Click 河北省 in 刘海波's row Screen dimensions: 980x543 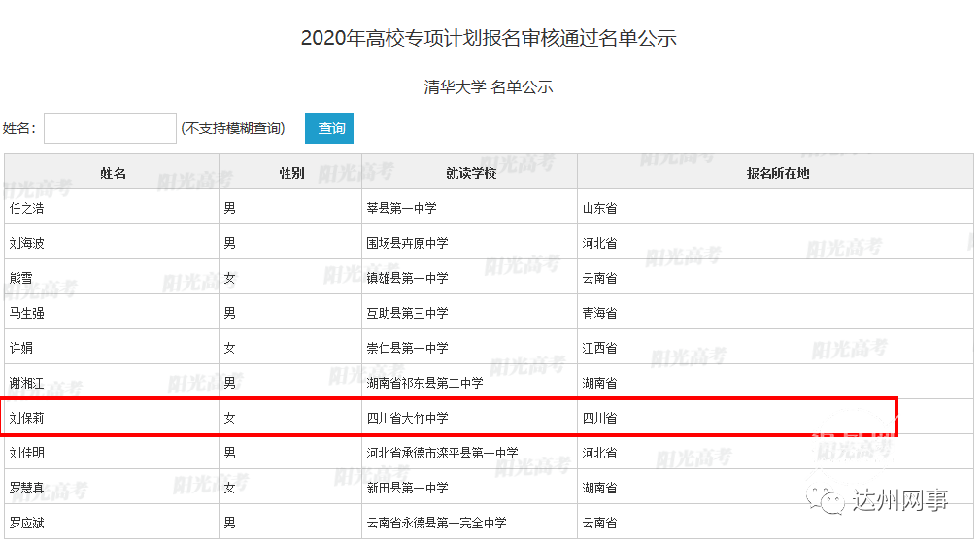(600, 243)
